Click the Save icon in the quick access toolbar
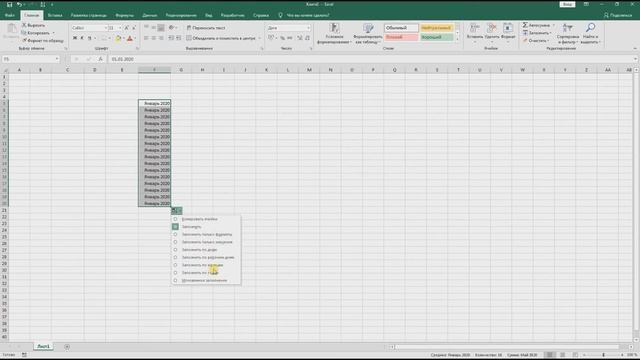This screenshot has width=640, height=360. pyautogui.click(x=9, y=4)
